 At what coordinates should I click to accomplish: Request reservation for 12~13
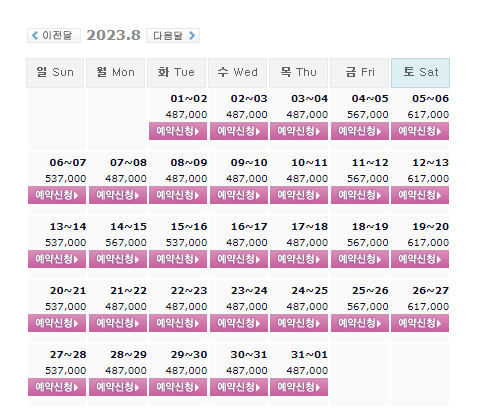pyautogui.click(x=420, y=195)
